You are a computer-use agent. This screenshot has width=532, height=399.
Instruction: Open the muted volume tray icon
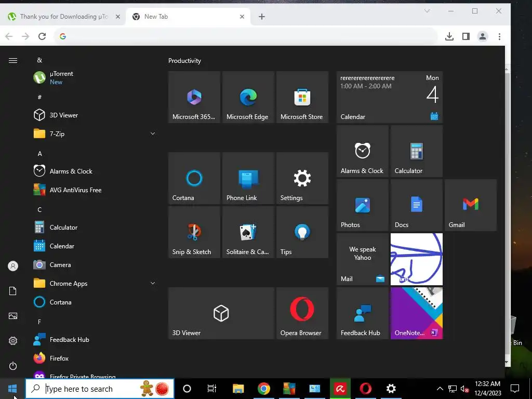[464, 389]
